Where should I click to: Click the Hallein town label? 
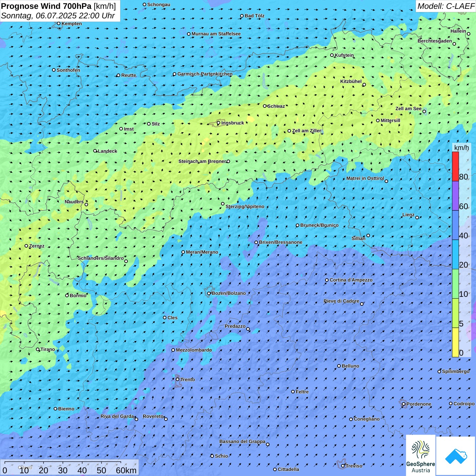[x=458, y=31]
